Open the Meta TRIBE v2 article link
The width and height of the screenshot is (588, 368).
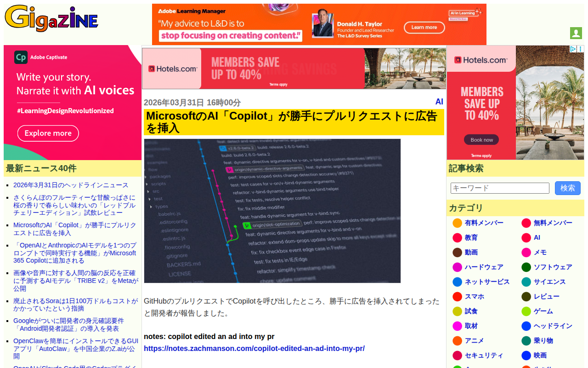point(76,281)
